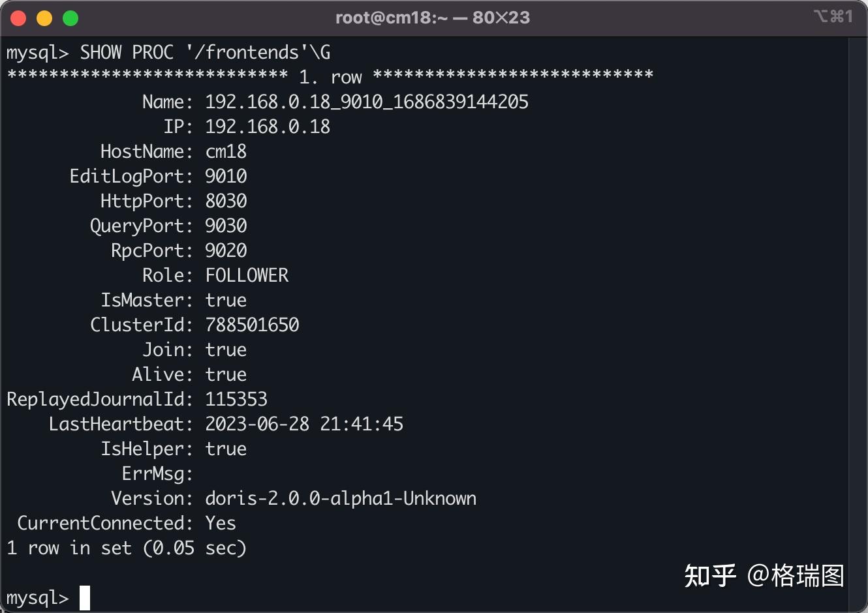
Task: Click the LastHeartbeat timestamp 2023-06-28 21:41:45
Action: click(x=304, y=424)
